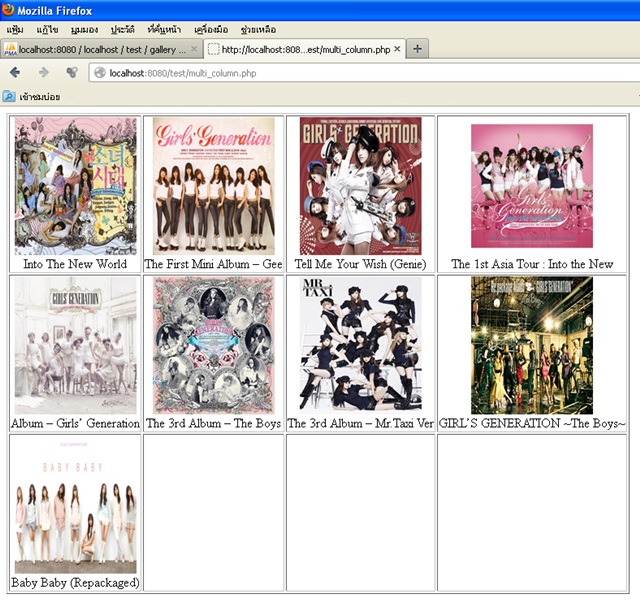This screenshot has height=602, width=640.
Task: Open the แก้ไข (Edit) menu
Action: pyautogui.click(x=47, y=30)
